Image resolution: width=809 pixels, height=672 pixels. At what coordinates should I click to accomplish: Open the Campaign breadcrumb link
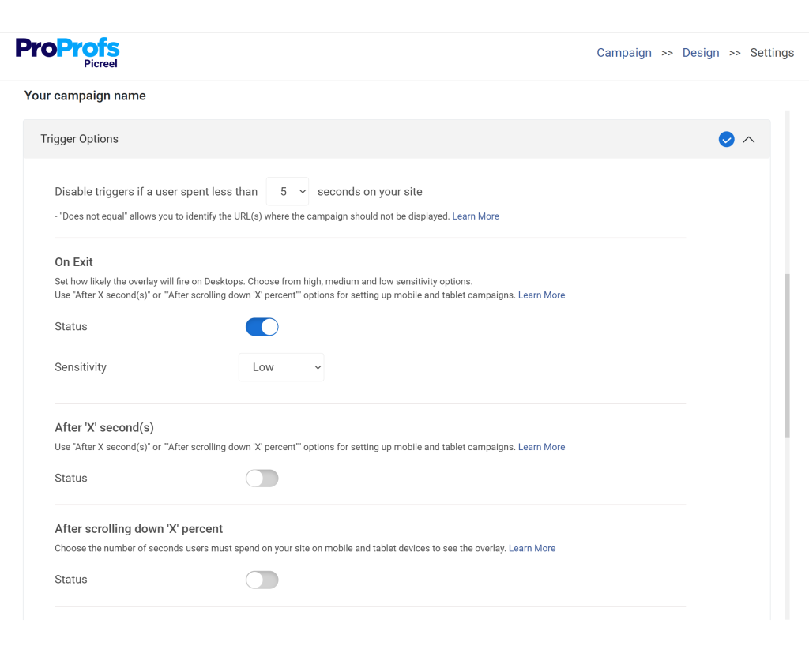(623, 52)
